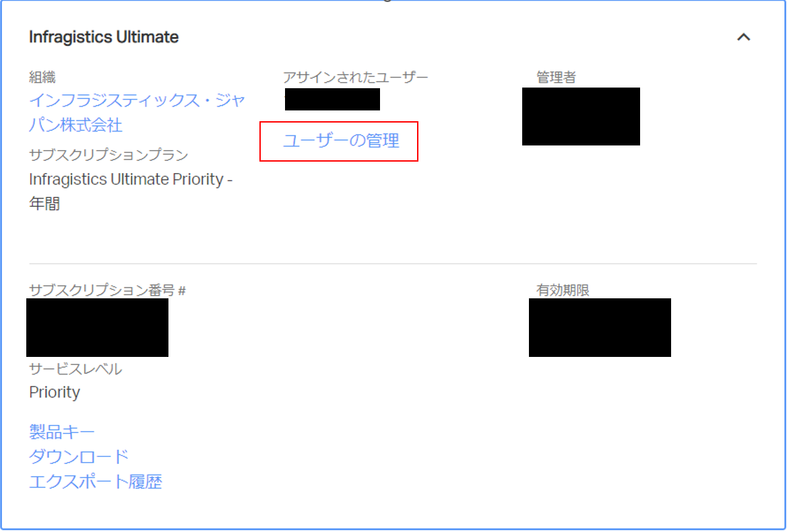Viewport: 787px width, 532px height.
Task: Select the アサインされたユーザー label
Action: click(x=355, y=77)
